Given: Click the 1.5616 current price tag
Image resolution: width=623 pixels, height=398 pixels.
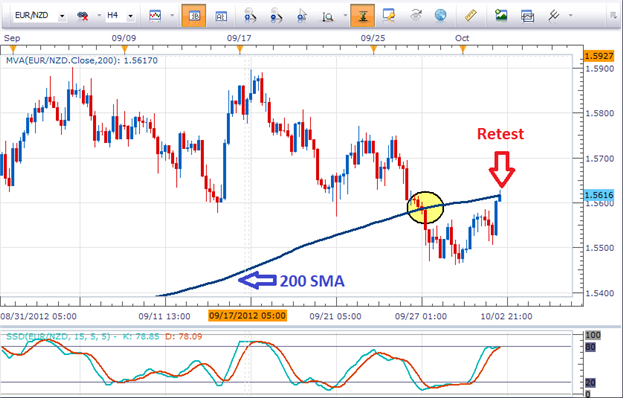Looking at the screenshot, I should (599, 195).
